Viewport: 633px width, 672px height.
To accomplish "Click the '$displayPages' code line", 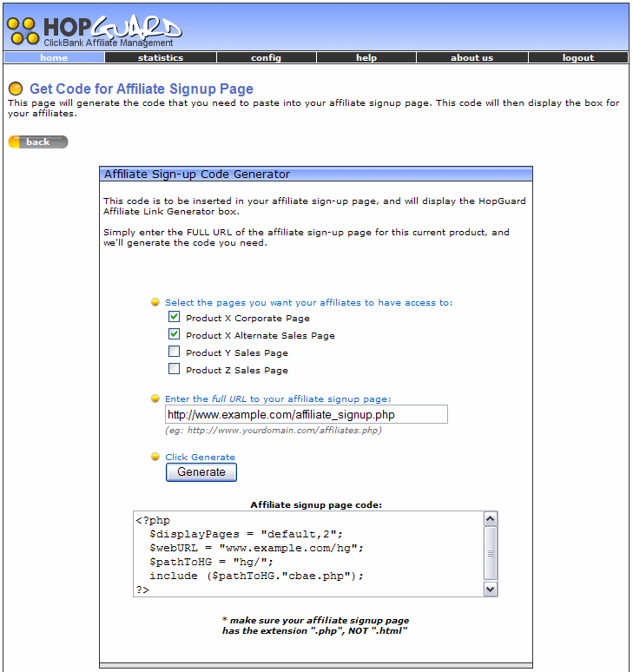I will pyautogui.click(x=246, y=535).
